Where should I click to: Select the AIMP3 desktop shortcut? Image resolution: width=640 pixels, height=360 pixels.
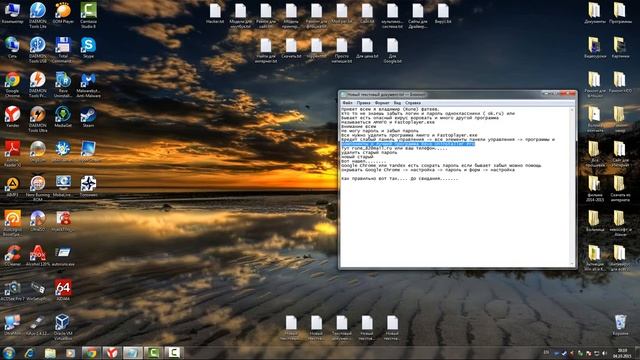click(12, 187)
